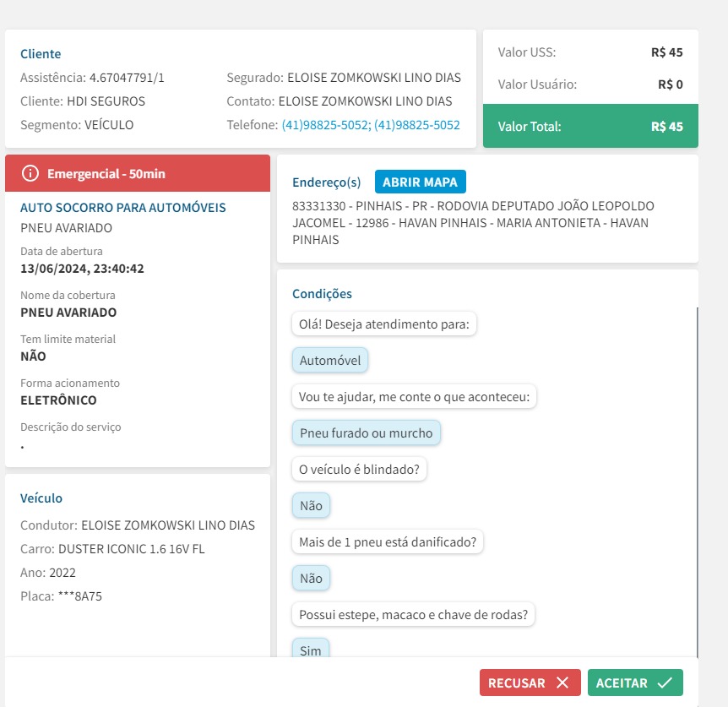Click the Condições panel scrollbar
Image resolution: width=728 pixels, height=707 pixels.
point(698,481)
